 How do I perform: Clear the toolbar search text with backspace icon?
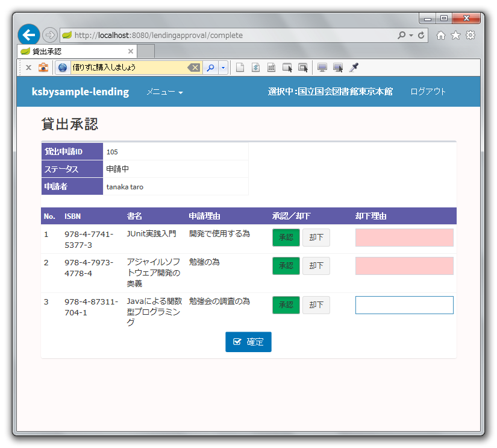pyautogui.click(x=193, y=68)
